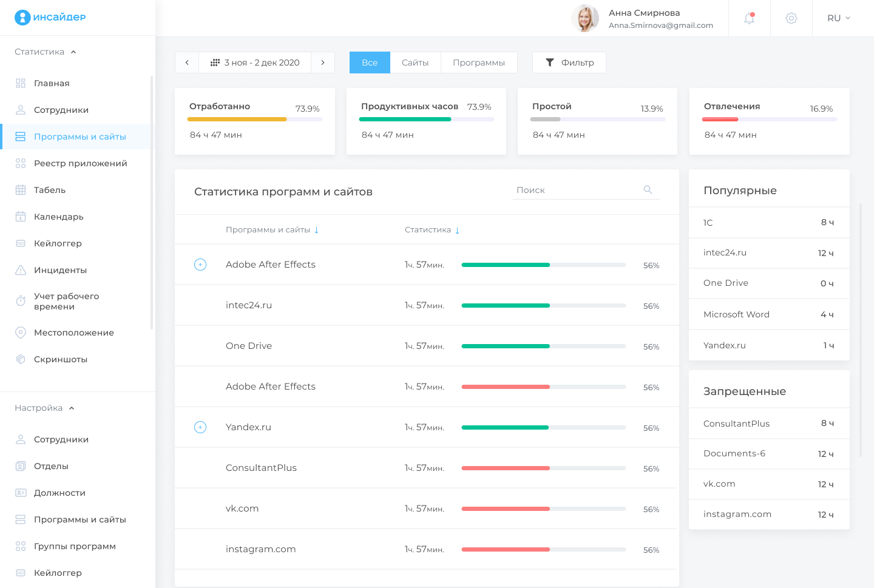Open the RU language dropdown
874x588 pixels.
tap(839, 18)
